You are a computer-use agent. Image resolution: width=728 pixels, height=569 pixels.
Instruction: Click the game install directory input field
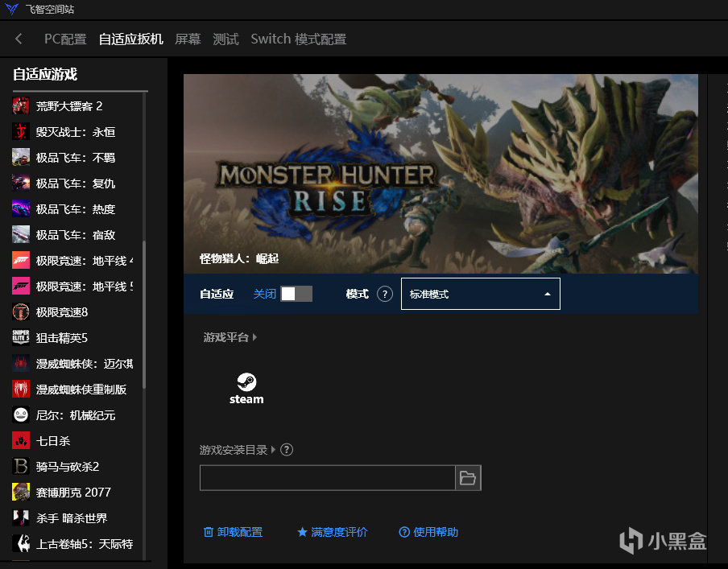point(327,477)
